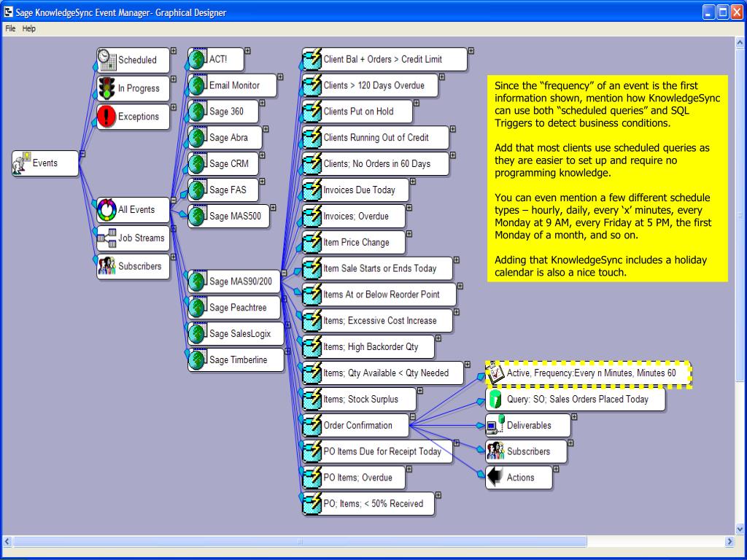747x560 pixels.
Task: Select PO; Items; < 50% Received event
Action: pyautogui.click(x=368, y=504)
